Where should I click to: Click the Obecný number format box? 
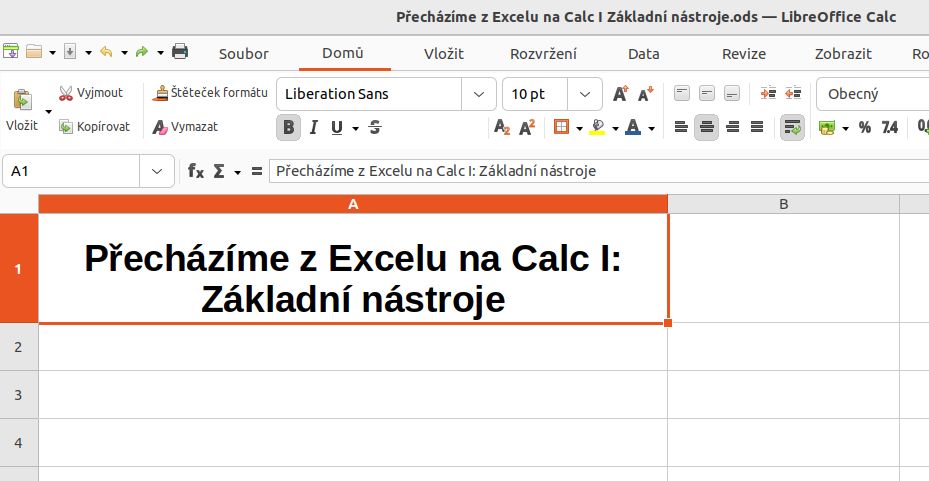point(873,94)
